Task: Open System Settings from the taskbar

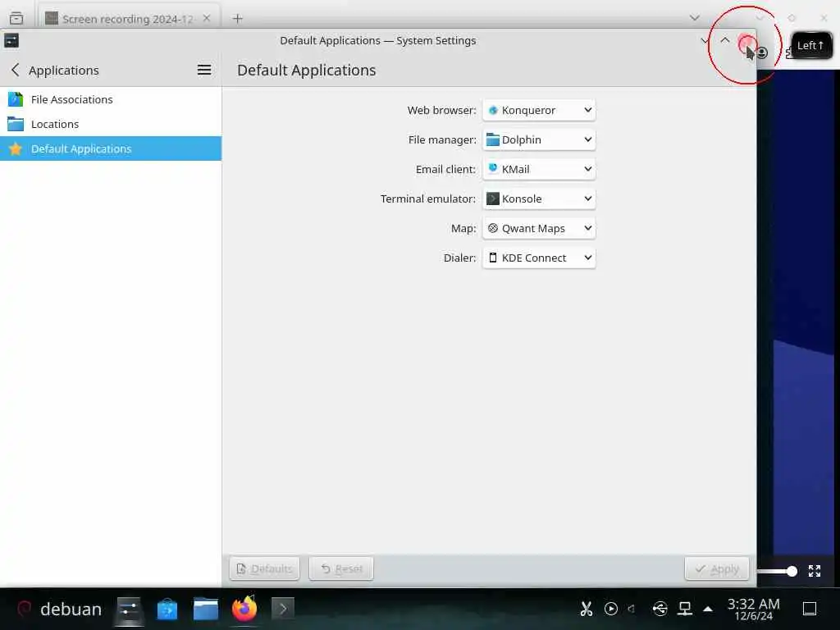Action: [x=129, y=609]
